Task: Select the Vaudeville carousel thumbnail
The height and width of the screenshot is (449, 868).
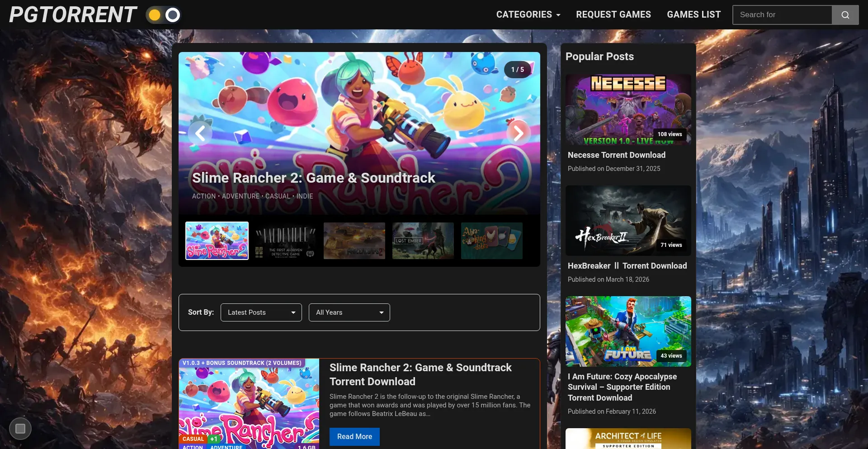Action: pos(286,241)
